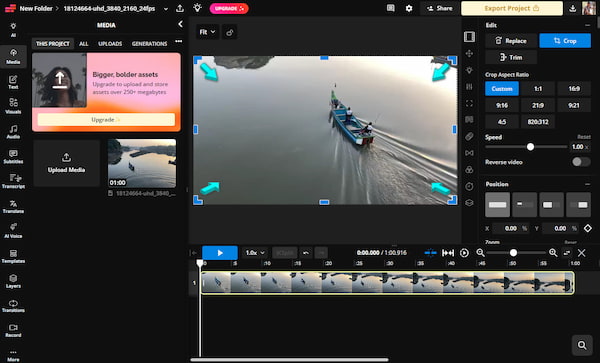Click the fit timeline to width icon
This screenshot has width=600, height=363.
point(448,253)
